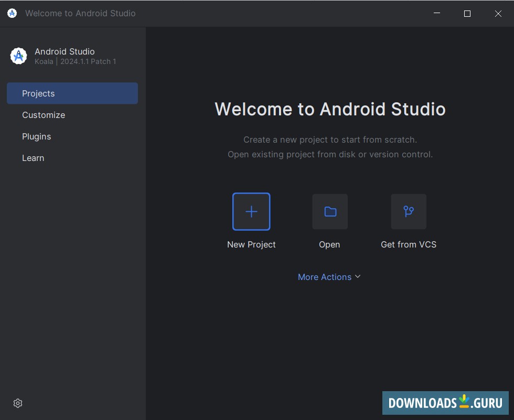Image resolution: width=514 pixels, height=420 pixels.
Task: Click the New Project plus icon
Action: 251,211
